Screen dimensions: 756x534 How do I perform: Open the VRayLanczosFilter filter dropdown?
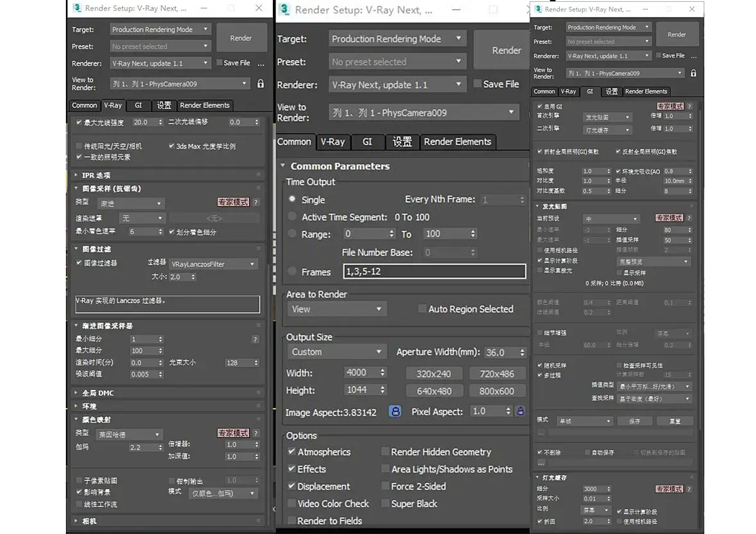coord(213,264)
